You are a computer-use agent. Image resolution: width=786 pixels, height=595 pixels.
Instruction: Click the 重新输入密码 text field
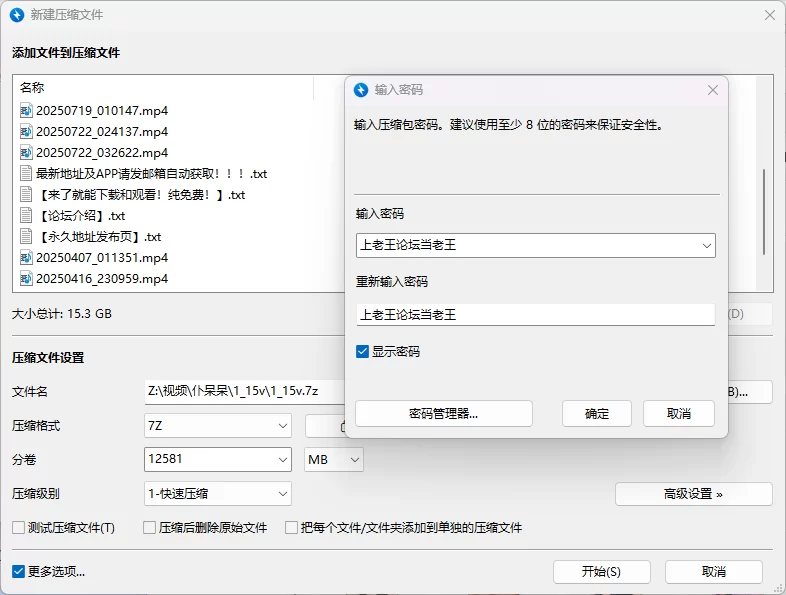pos(535,314)
